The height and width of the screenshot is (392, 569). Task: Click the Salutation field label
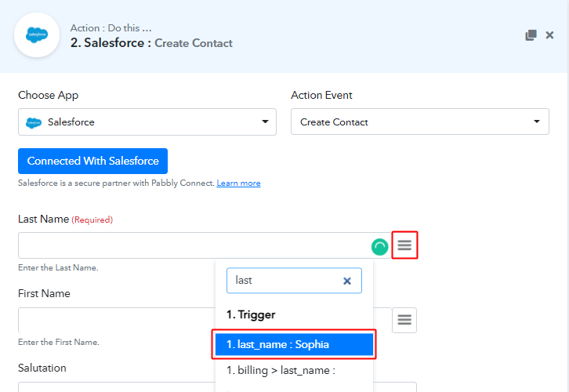[x=42, y=368]
